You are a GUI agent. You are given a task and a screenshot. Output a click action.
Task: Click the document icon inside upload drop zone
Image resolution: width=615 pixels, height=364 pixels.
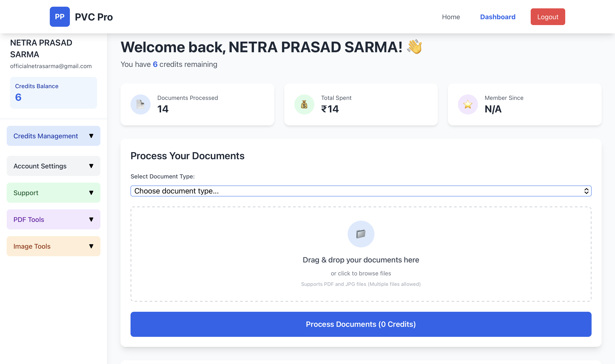[x=361, y=234]
